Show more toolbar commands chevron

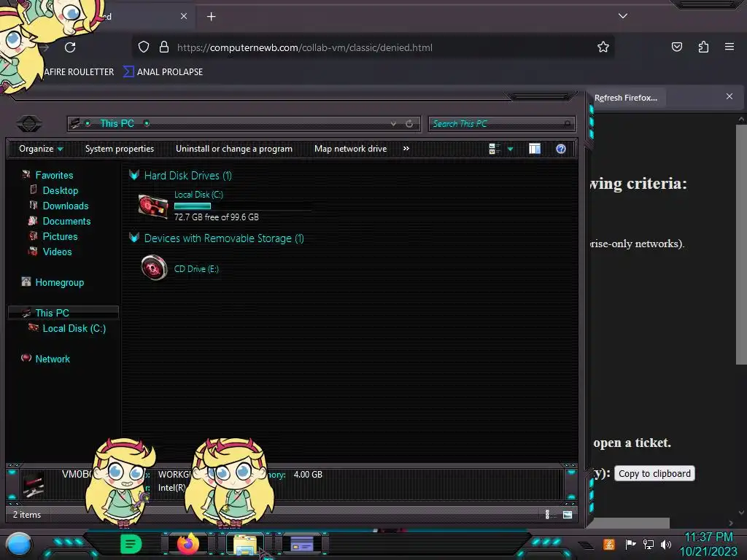click(406, 149)
